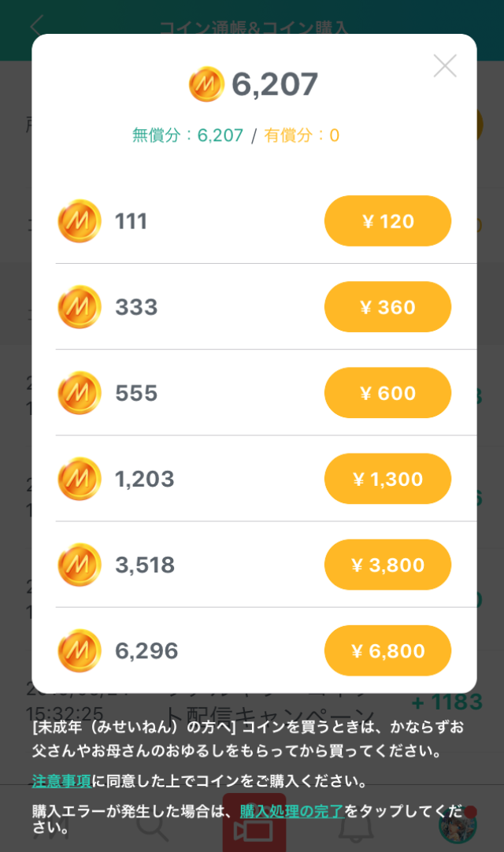The width and height of the screenshot is (504, 852).
Task: Buy 6,296 coins for ¥6,800
Action: 387,650
